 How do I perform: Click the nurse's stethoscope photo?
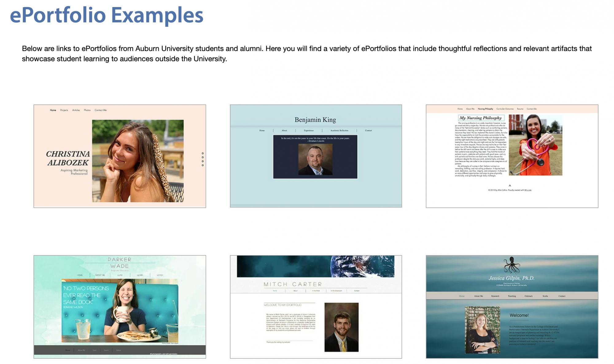[535, 145]
